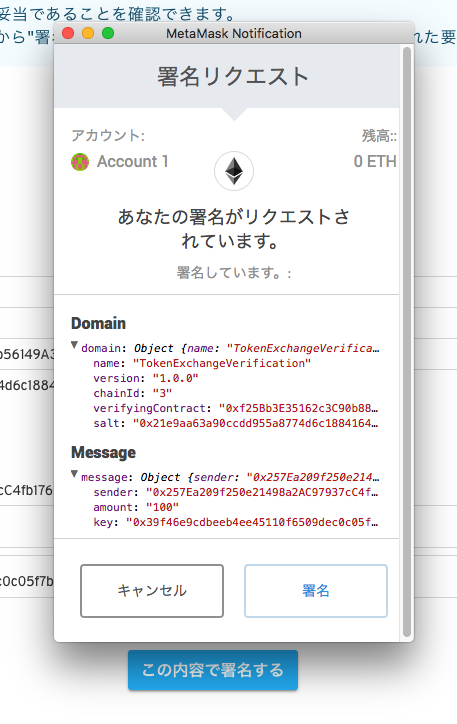
Task: Click the アカウント: label
Action: coord(108,135)
